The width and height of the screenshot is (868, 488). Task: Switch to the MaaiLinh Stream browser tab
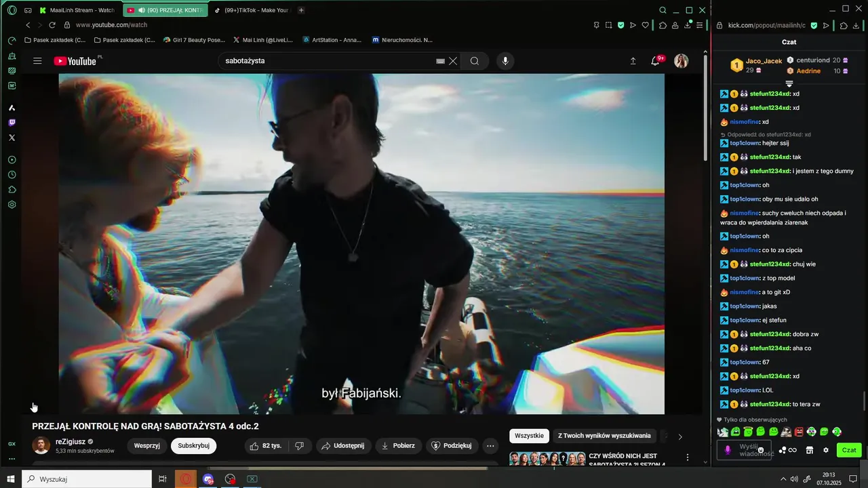click(77, 10)
